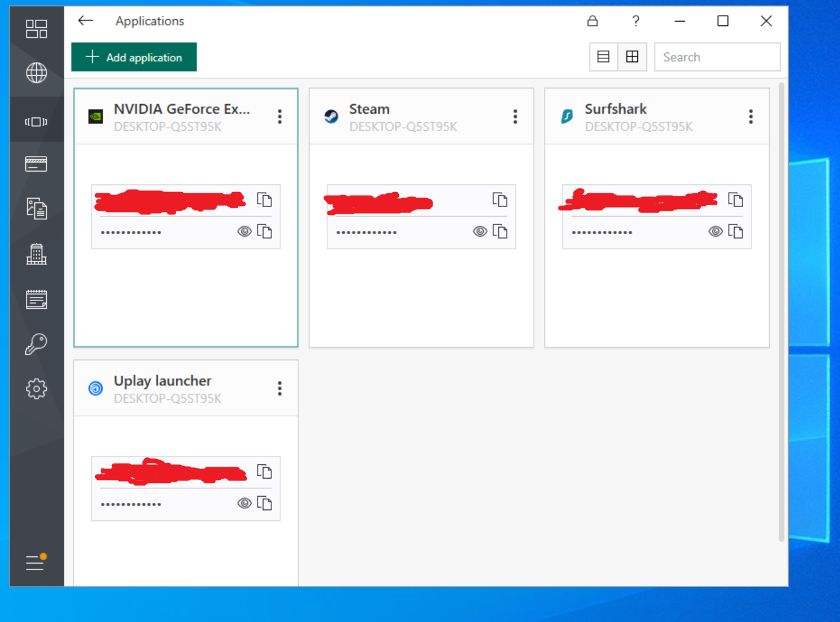
Task: Reveal the NVIDIA GeForce password
Action: point(244,231)
